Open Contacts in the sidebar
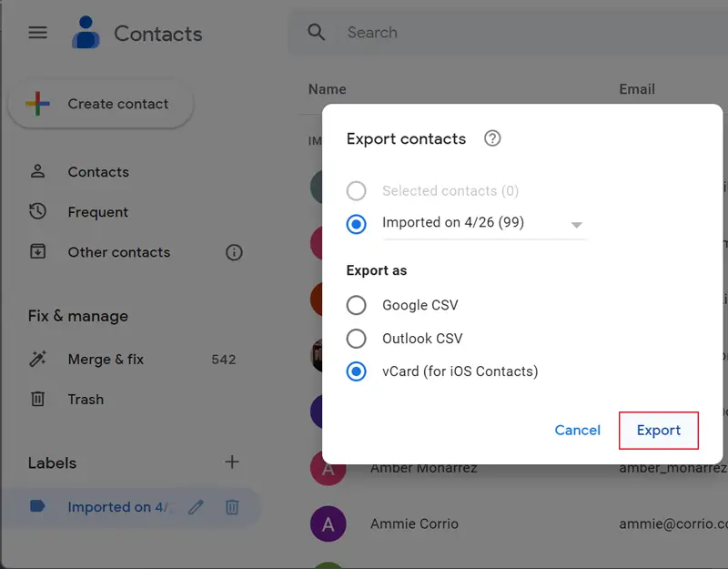The height and width of the screenshot is (569, 728). (x=98, y=172)
